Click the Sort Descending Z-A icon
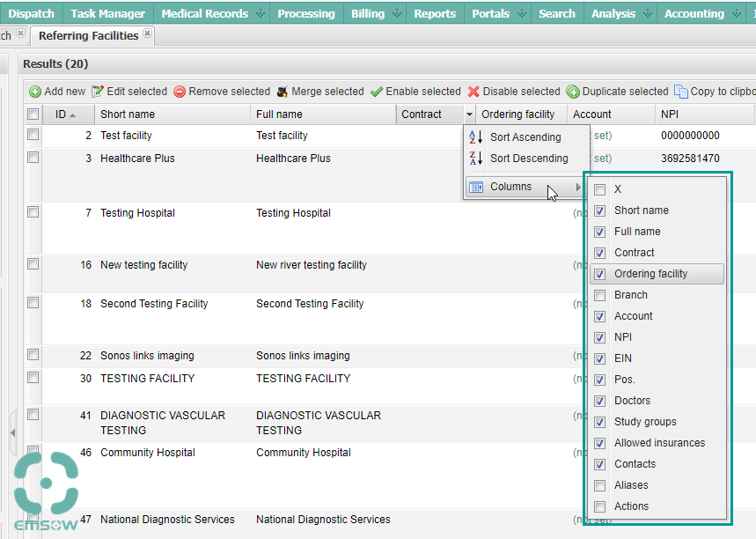 [476, 159]
